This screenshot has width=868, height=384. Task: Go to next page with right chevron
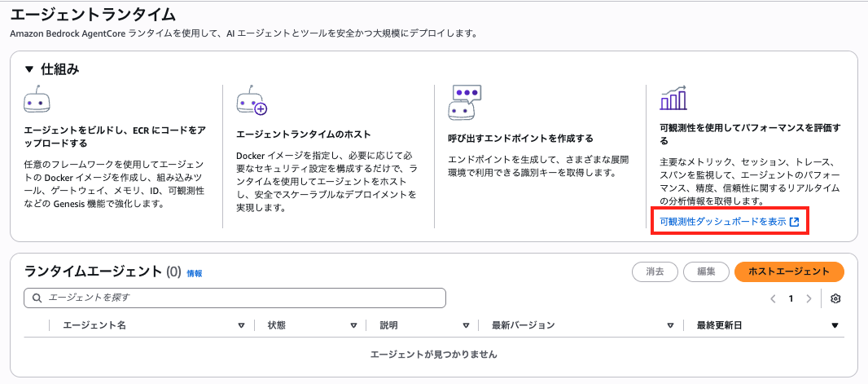pyautogui.click(x=809, y=298)
